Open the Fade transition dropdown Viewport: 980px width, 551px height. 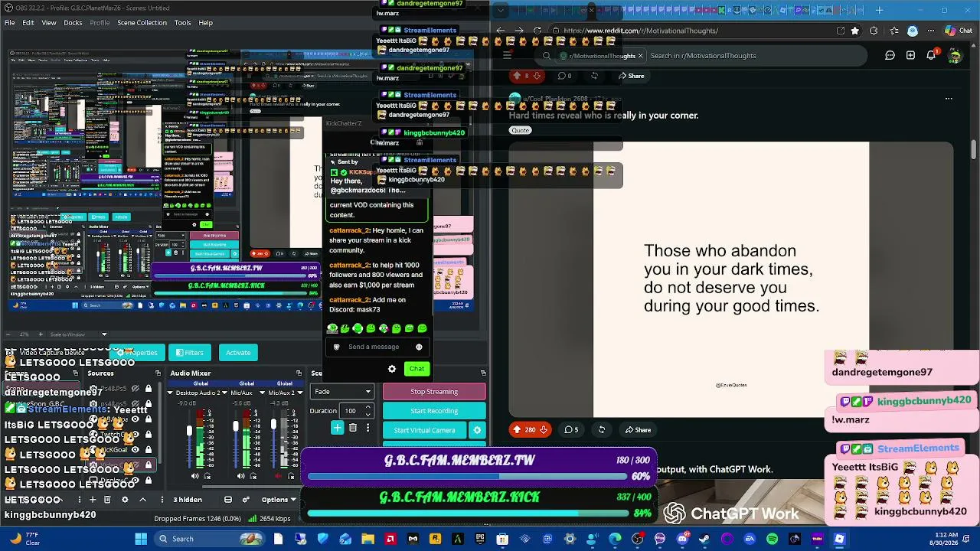pyautogui.click(x=342, y=392)
